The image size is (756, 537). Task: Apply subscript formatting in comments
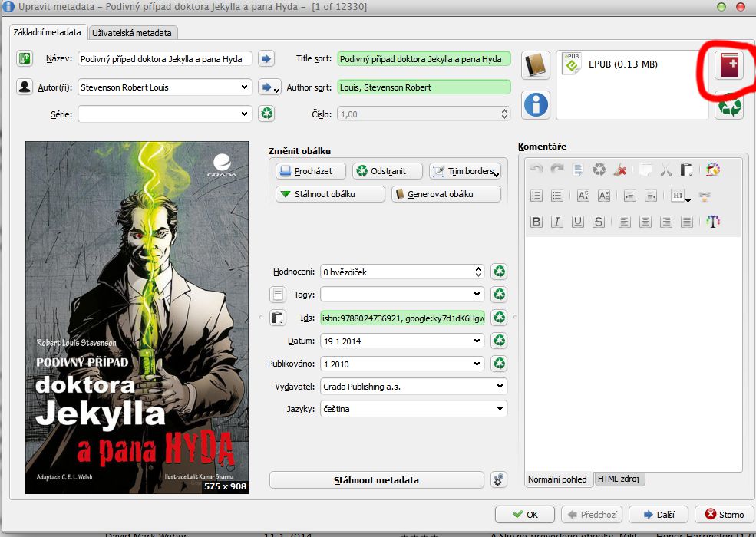(603, 196)
